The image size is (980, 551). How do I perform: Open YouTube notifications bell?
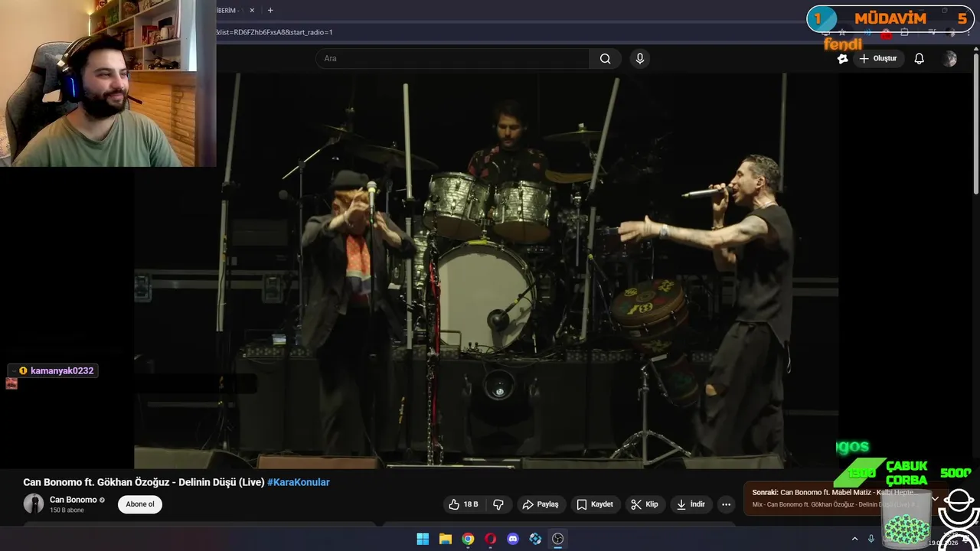[x=920, y=59]
